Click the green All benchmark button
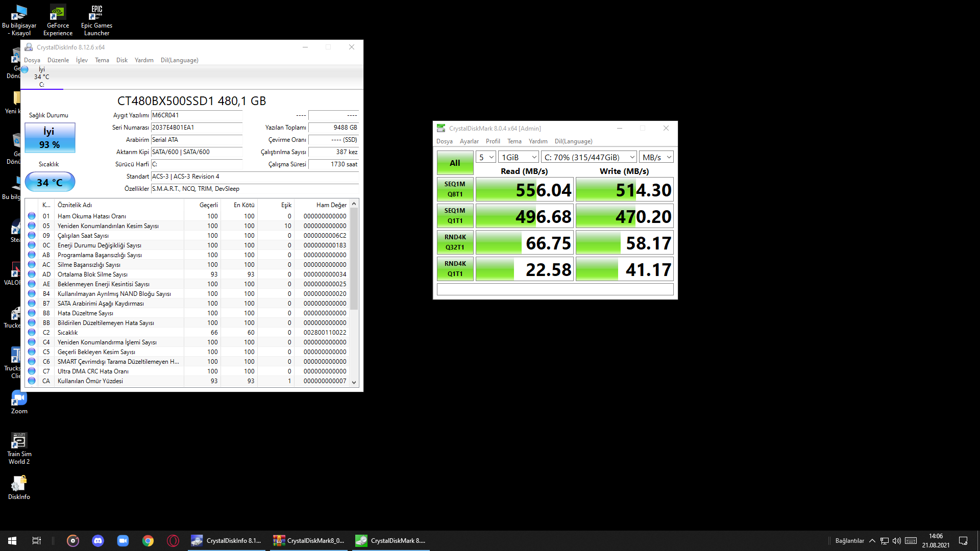980x551 pixels. (455, 163)
